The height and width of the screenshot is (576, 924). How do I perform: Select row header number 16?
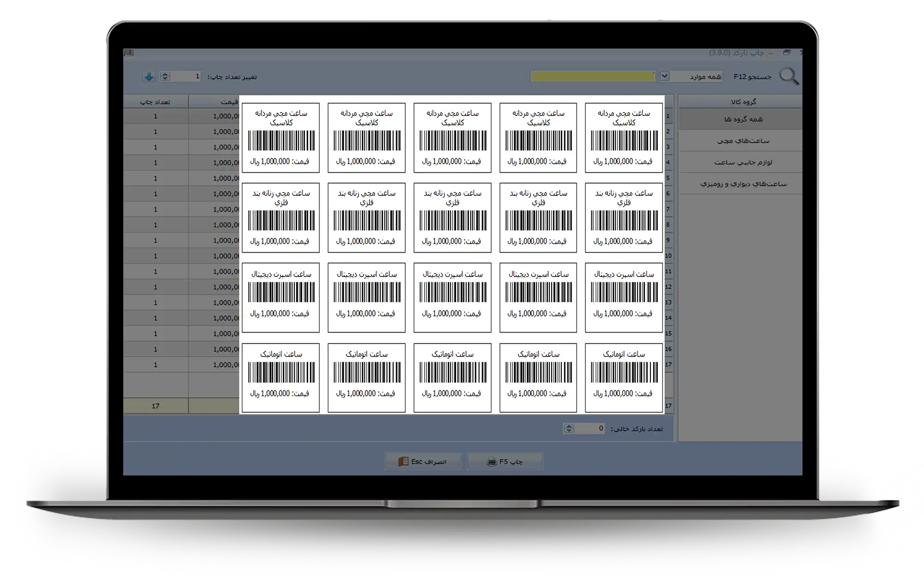point(669,349)
